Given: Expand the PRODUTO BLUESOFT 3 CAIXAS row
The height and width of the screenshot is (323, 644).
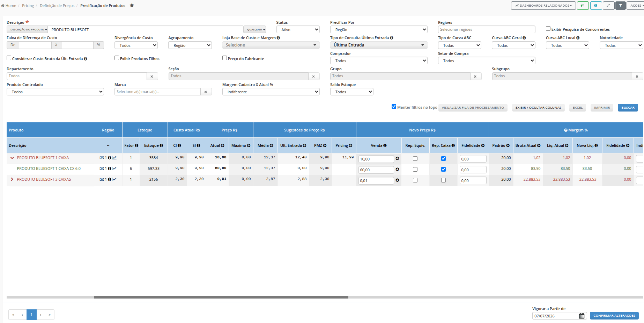Looking at the screenshot, I should (x=12, y=179).
